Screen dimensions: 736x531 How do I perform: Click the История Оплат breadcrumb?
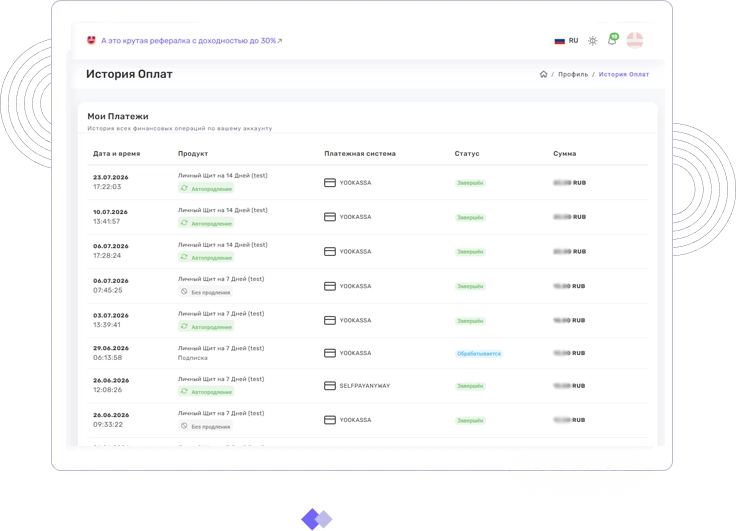[624, 74]
